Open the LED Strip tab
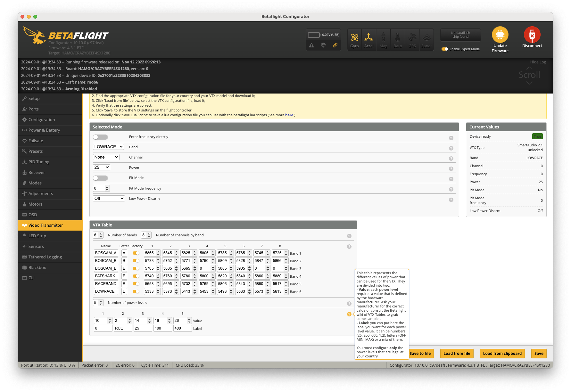The width and height of the screenshot is (571, 392). (x=50, y=236)
